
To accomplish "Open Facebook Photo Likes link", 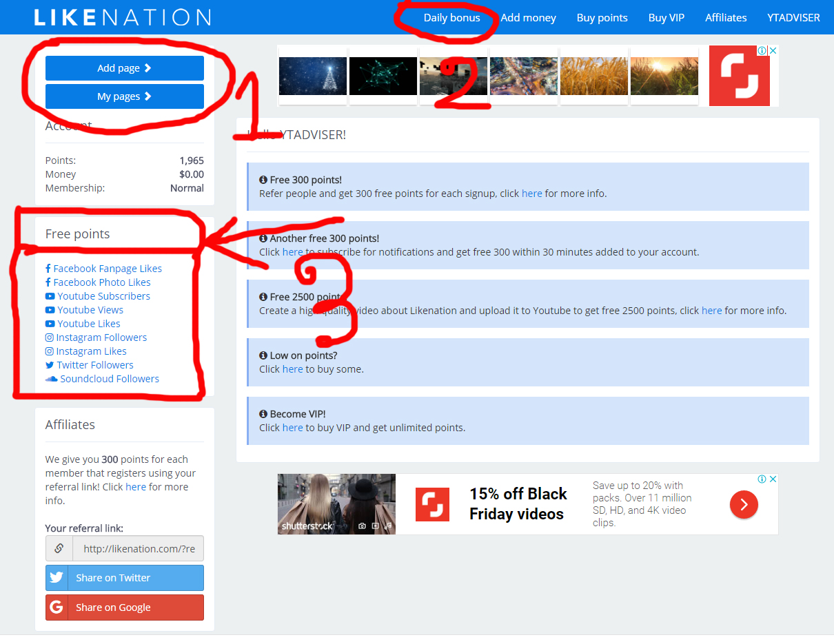I will (x=102, y=282).
